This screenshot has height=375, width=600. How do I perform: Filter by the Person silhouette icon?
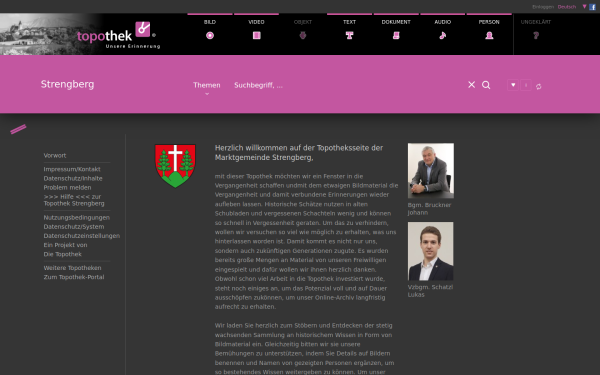pyautogui.click(x=489, y=36)
